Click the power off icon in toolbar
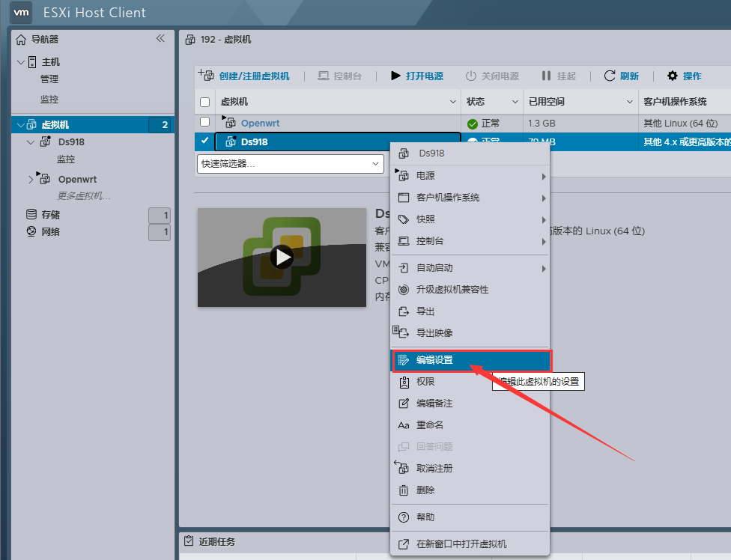The height and width of the screenshot is (560, 731). (x=471, y=76)
